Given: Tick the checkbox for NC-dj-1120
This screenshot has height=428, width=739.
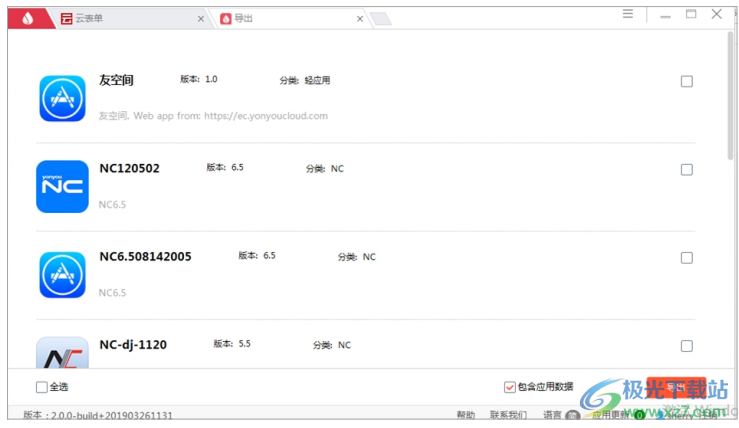Looking at the screenshot, I should coord(687,346).
